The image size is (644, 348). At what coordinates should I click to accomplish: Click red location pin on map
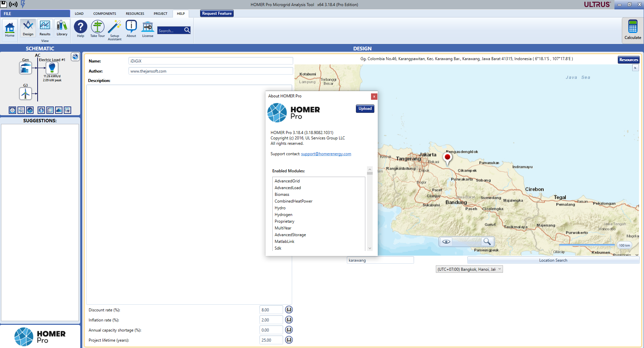[447, 158]
